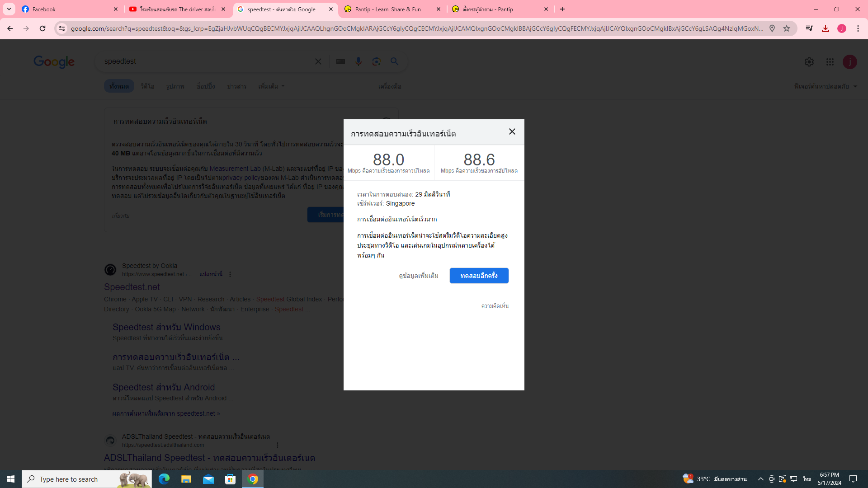The width and height of the screenshot is (868, 488).
Task: Click the magnifier search submit icon
Action: pyautogui.click(x=395, y=61)
